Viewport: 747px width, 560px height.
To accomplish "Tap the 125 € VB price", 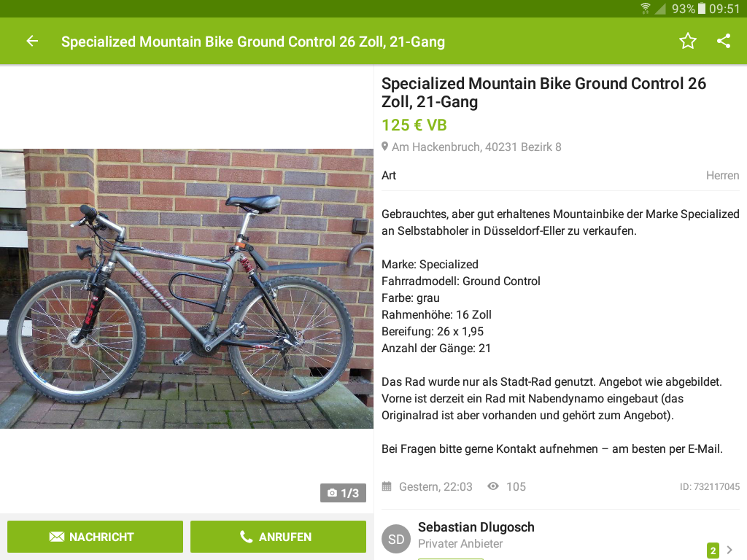I will coord(414,125).
